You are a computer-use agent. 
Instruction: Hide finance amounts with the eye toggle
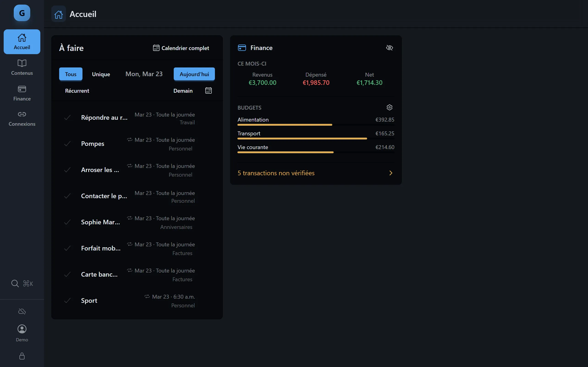click(389, 47)
